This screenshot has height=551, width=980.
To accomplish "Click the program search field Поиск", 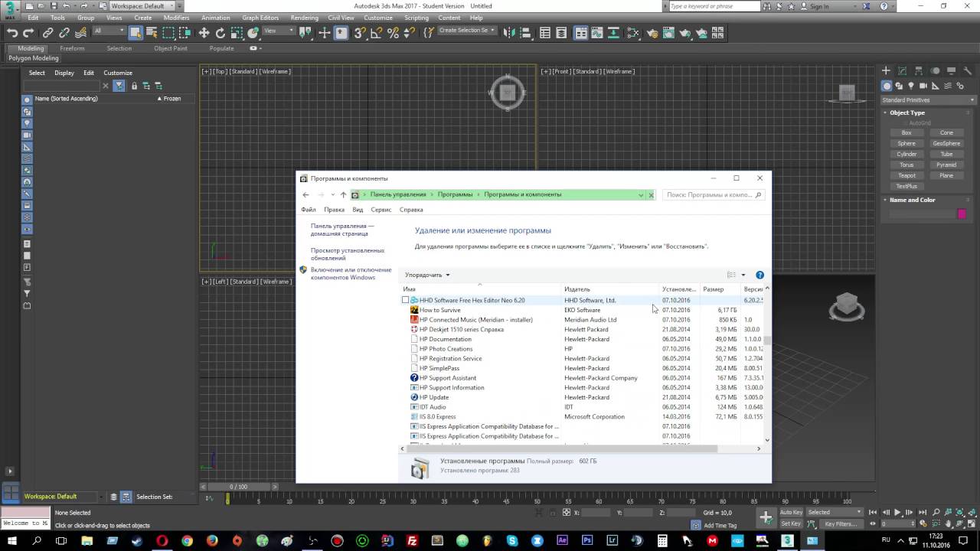I will coord(714,195).
